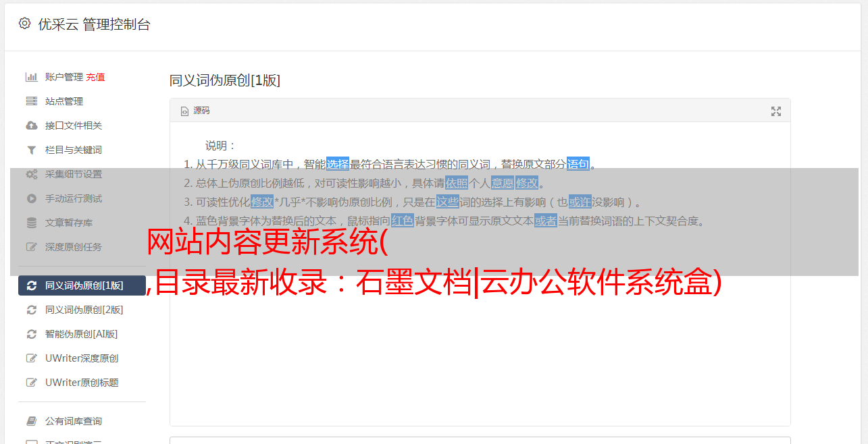Click highlighted word 语句 in first line
The width and height of the screenshot is (868, 444).
[x=578, y=164]
